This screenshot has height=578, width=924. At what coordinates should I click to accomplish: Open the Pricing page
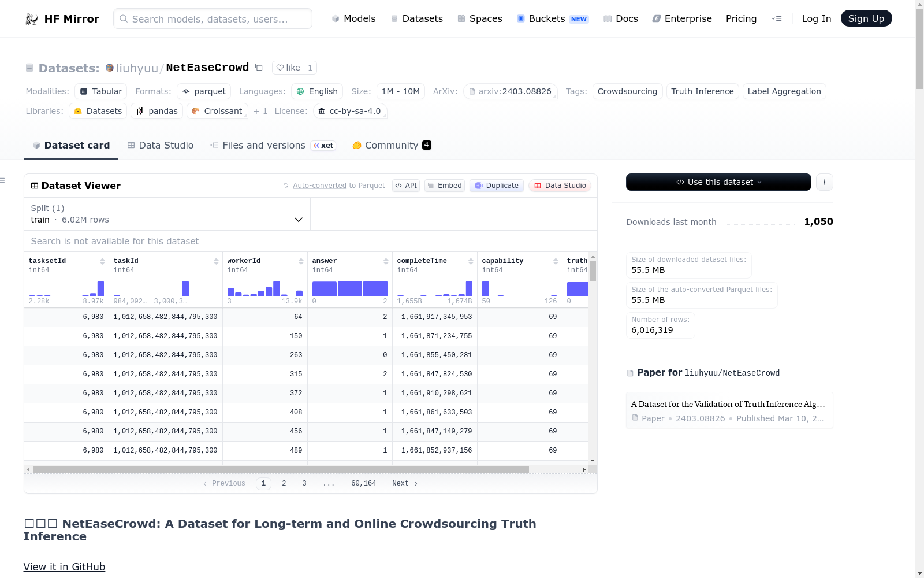tap(741, 18)
